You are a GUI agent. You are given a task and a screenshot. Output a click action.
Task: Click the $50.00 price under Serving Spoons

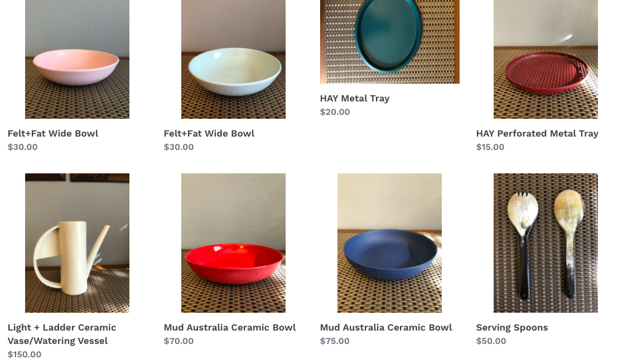tap(491, 341)
